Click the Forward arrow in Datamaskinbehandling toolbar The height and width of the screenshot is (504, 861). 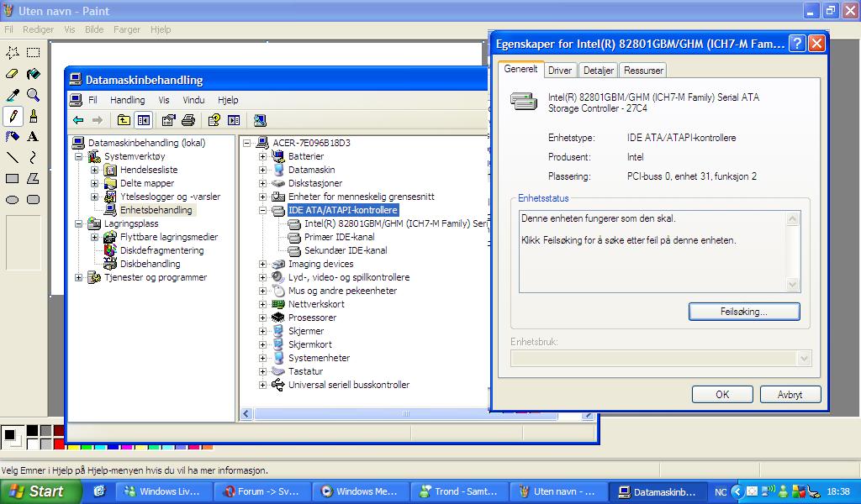point(98,120)
